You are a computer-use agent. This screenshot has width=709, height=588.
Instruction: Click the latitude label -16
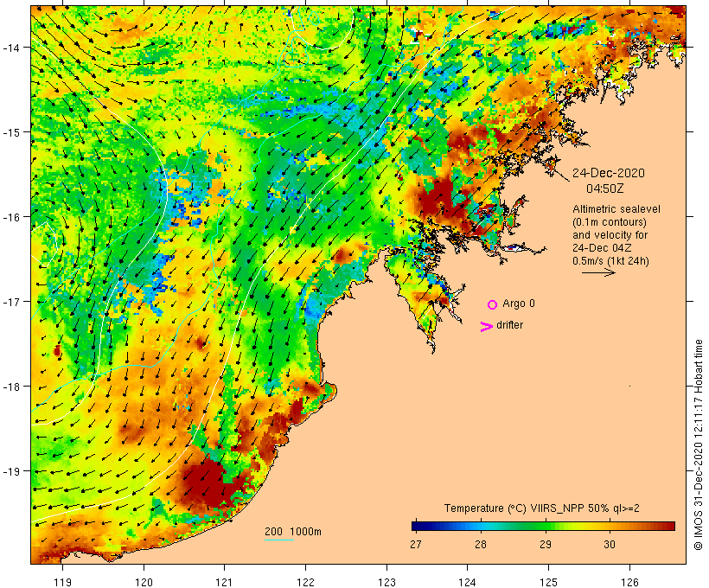10,217
